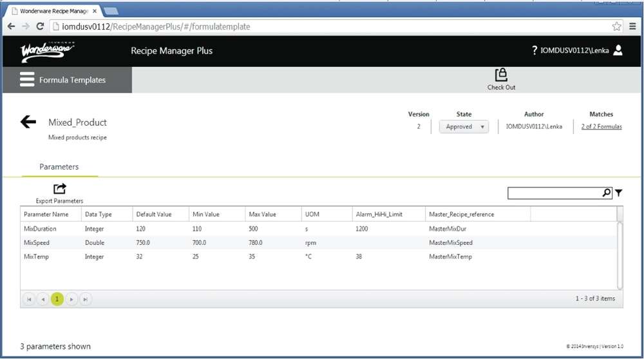Click the table vertical scrollbar
The height and width of the screenshot is (359, 644).
[x=620, y=255]
